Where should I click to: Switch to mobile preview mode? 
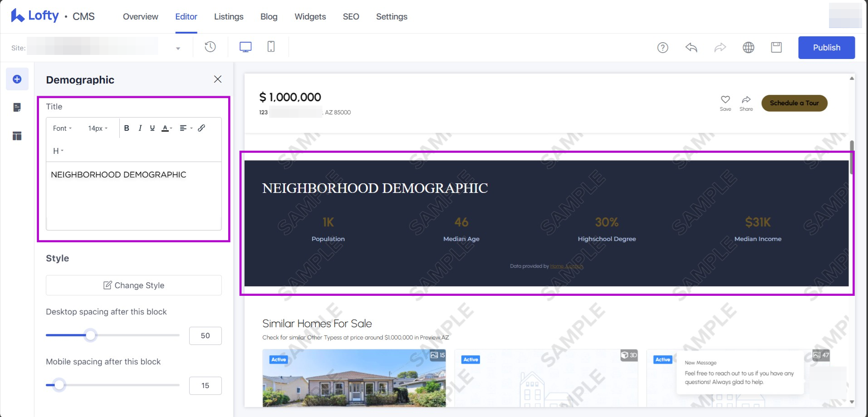point(271,47)
